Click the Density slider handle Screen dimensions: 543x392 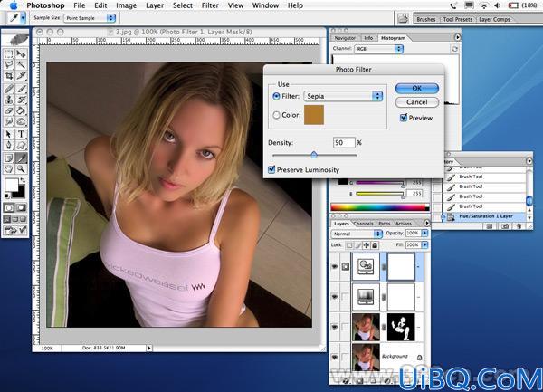(314, 155)
